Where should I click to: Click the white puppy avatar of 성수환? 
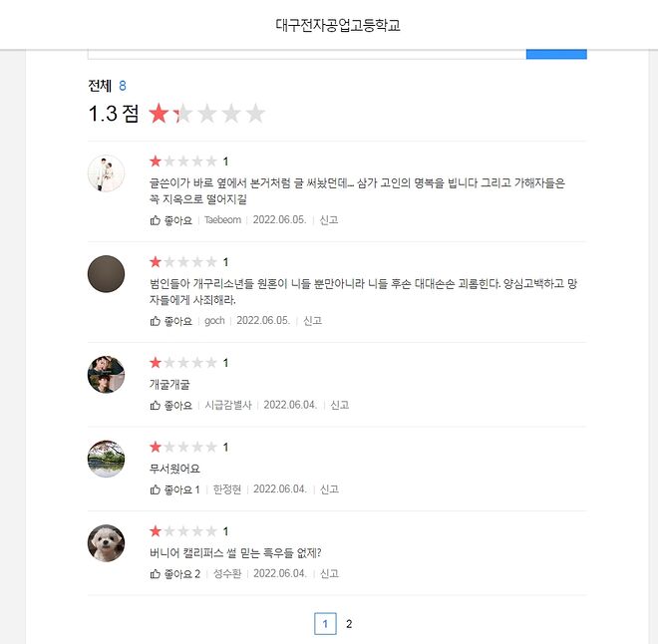coord(106,543)
